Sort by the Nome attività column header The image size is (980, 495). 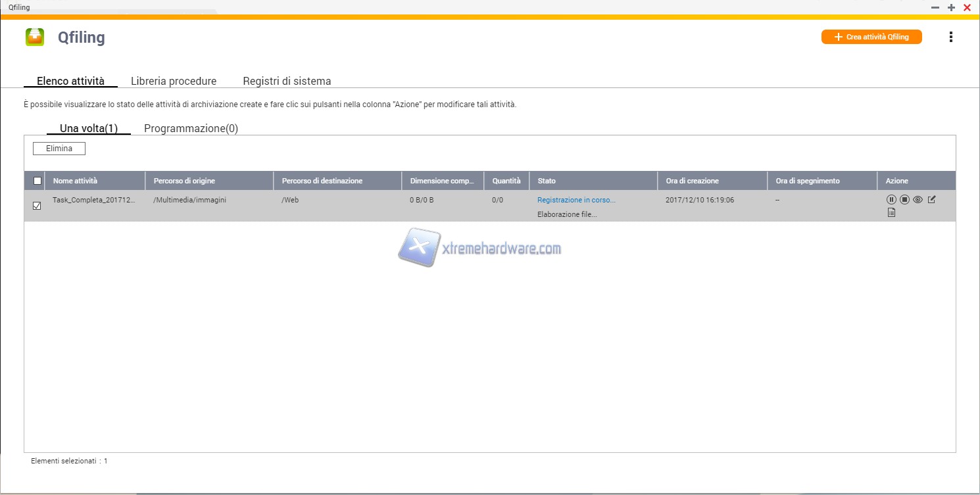pyautogui.click(x=75, y=181)
